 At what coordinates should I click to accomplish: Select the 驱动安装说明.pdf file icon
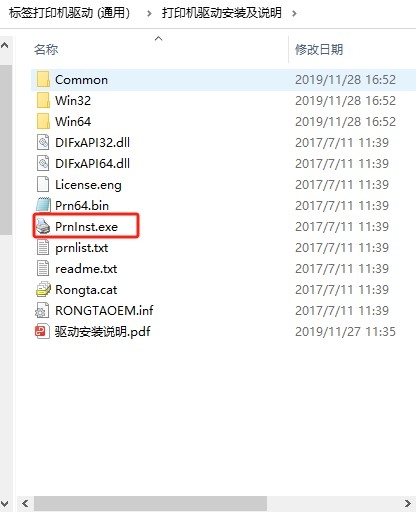[x=42, y=331]
